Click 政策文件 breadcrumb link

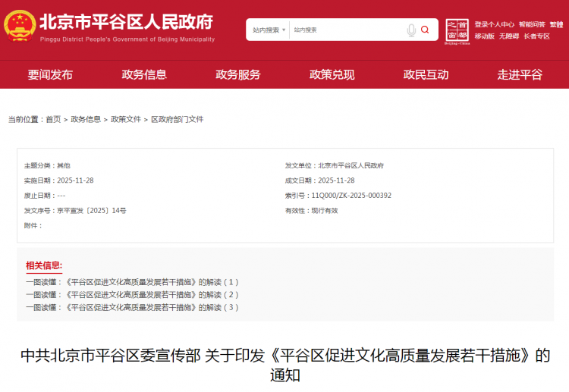click(126, 119)
